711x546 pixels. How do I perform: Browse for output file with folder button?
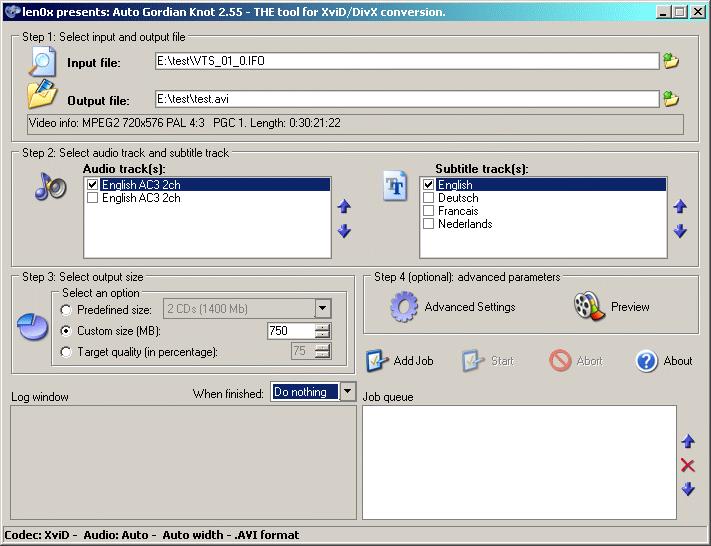point(671,99)
